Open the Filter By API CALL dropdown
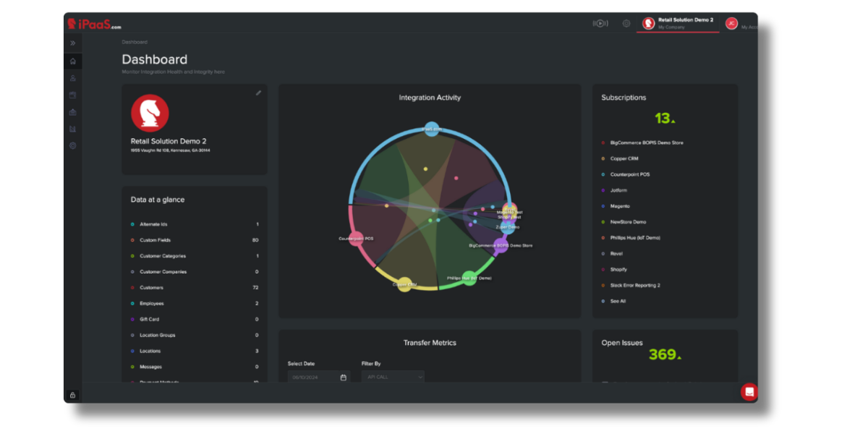868x434 pixels. click(393, 377)
